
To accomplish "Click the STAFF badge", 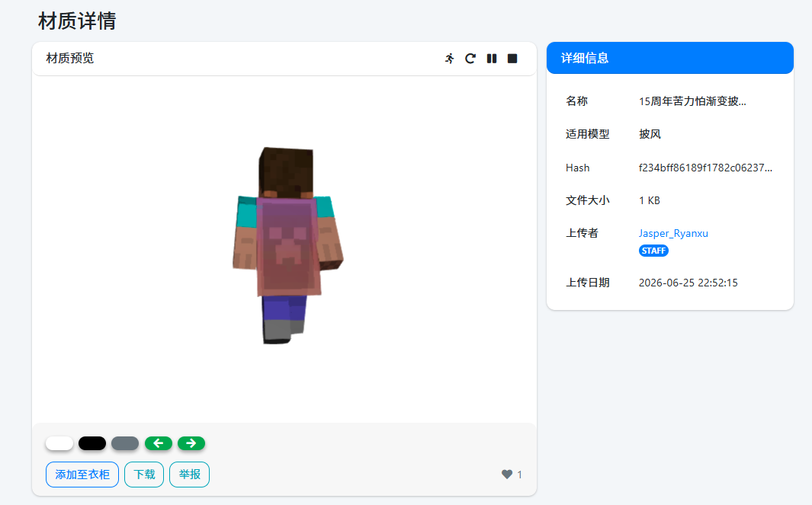I will click(x=653, y=251).
